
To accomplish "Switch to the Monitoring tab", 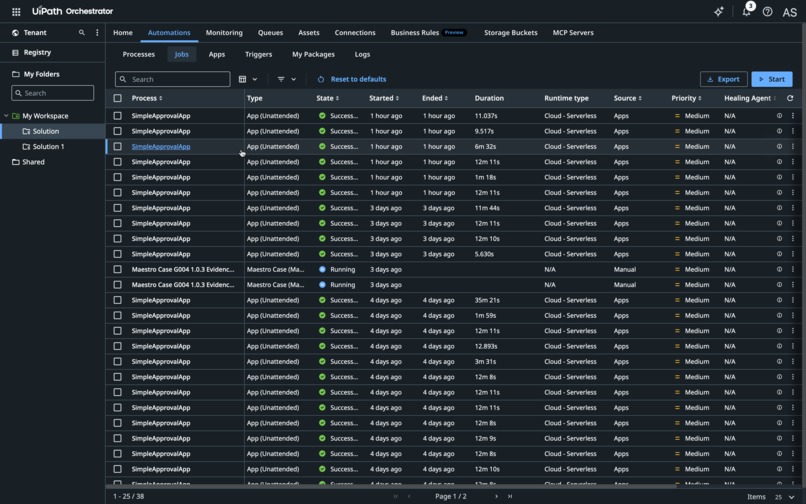I will click(x=224, y=32).
